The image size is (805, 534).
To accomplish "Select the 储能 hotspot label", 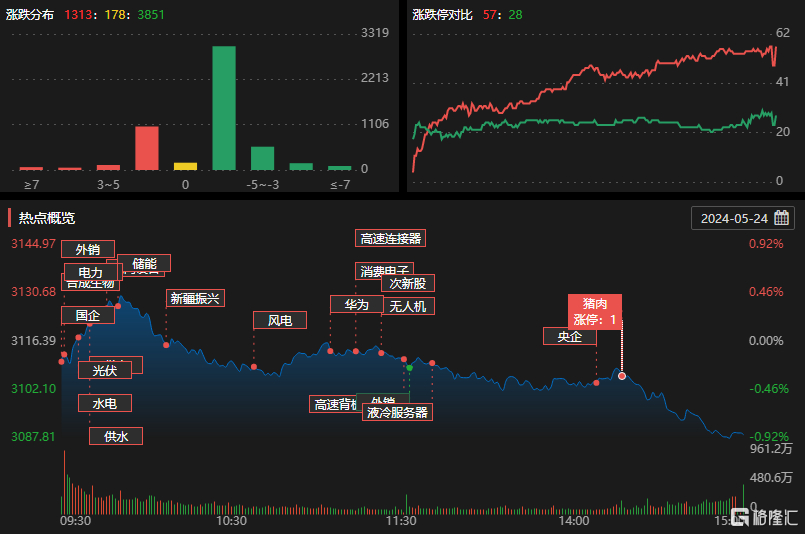I will [144, 263].
